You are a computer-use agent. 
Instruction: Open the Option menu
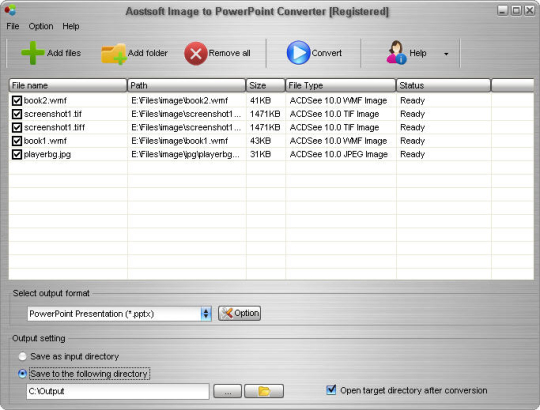(41, 26)
